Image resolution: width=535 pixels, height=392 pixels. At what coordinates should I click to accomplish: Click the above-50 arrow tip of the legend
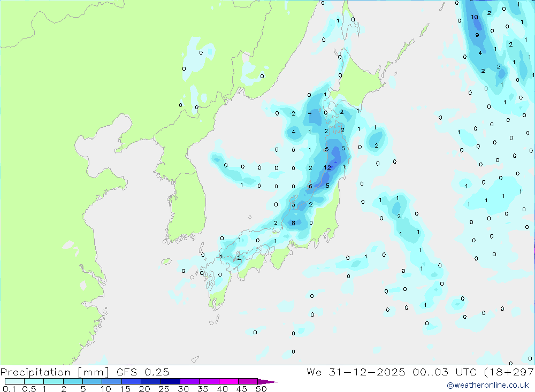coord(267,382)
